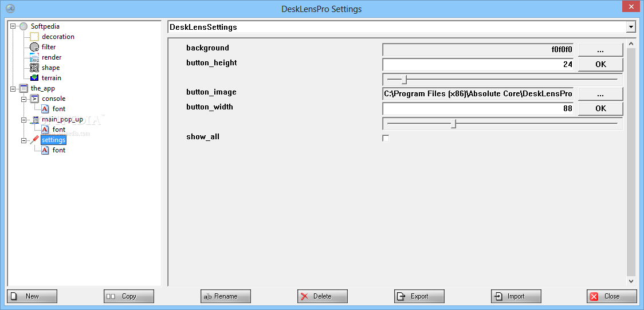Click the button_height value field
Viewport: 644px width, 310px height.
click(478, 64)
